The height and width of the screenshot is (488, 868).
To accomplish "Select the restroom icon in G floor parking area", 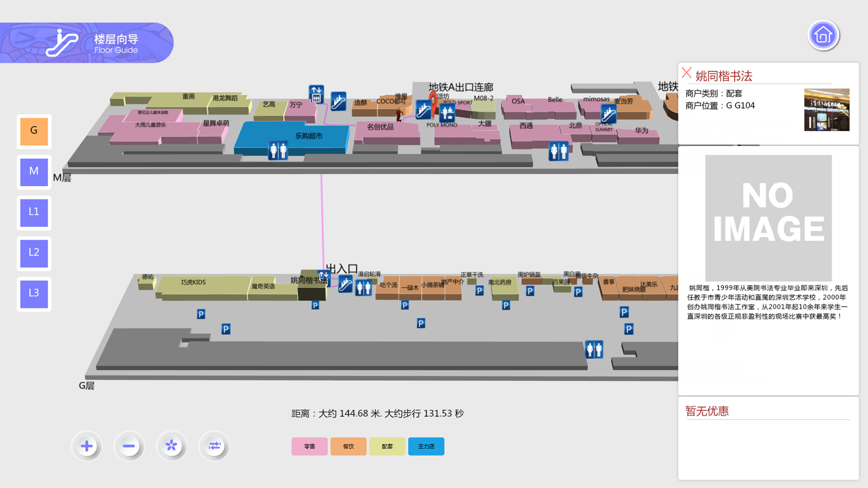I will [594, 349].
